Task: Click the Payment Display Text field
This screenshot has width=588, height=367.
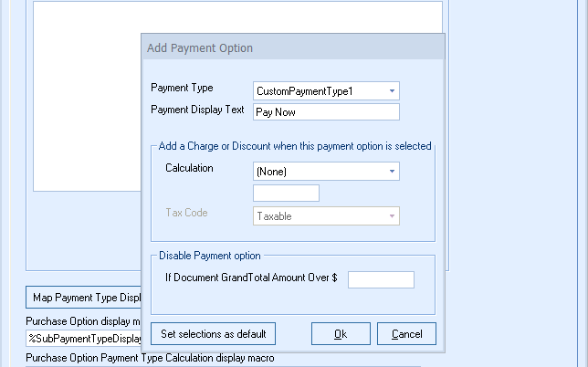Action: (326, 112)
